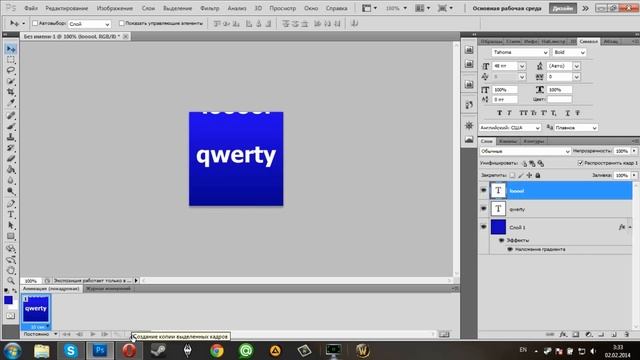This screenshot has height=360, width=640.
Task: Toggle Распространить кадр 1 checkbox
Action: [x=580, y=163]
